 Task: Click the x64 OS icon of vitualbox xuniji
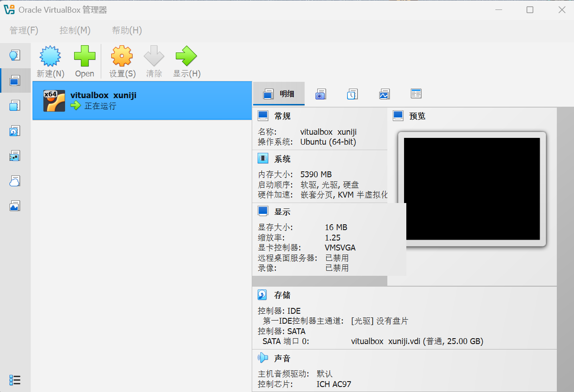pyautogui.click(x=54, y=100)
